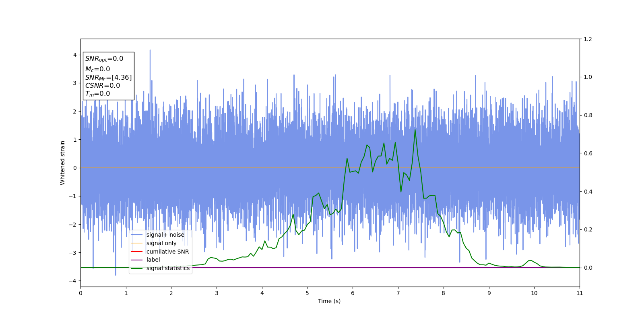Click x-axis tick label 6
Viewport: 644px width, 322px height.
click(353, 293)
